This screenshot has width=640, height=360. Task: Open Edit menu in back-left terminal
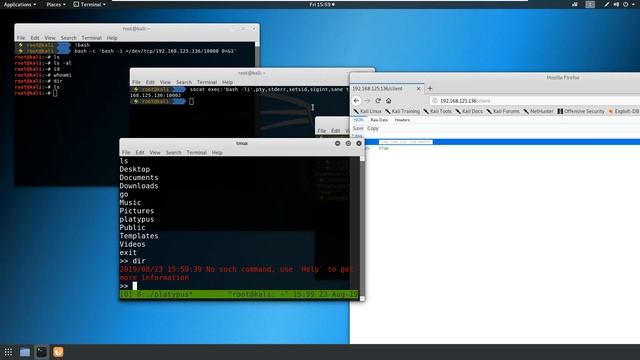click(35, 38)
